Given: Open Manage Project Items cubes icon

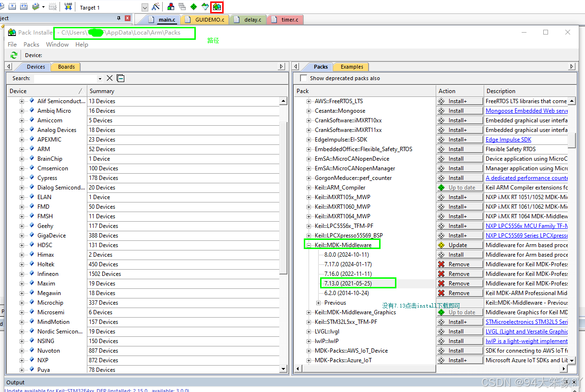Looking at the screenshot, I should point(171,7).
